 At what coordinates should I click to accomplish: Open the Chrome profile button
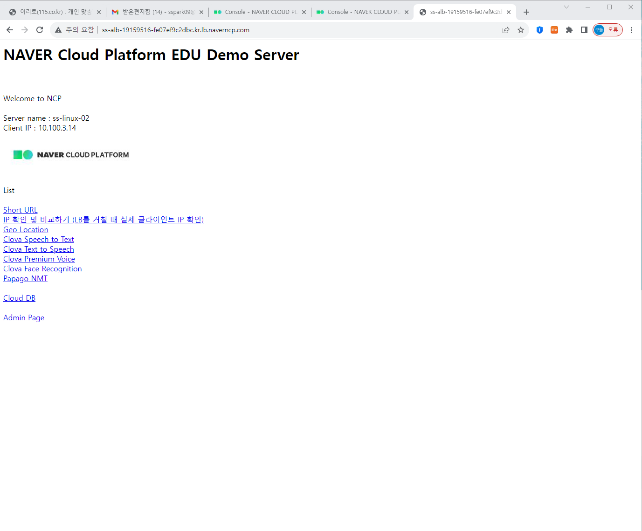click(608, 30)
